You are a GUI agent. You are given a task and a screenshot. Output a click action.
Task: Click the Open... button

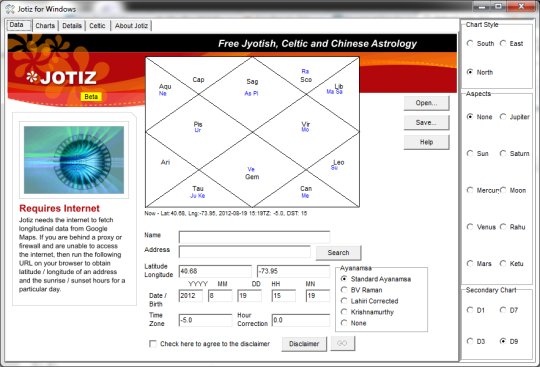(x=426, y=103)
